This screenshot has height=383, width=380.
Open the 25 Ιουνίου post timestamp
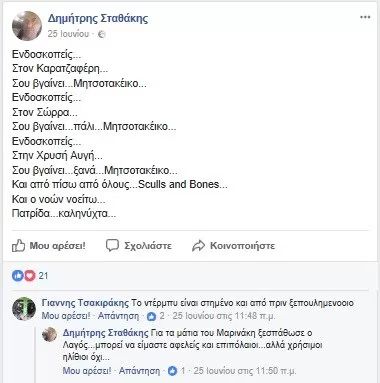[x=68, y=34]
